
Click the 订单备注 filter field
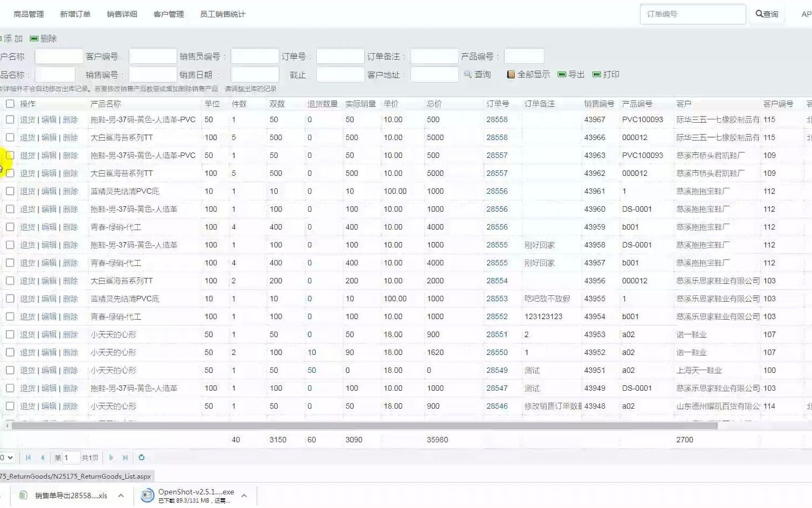click(x=434, y=56)
